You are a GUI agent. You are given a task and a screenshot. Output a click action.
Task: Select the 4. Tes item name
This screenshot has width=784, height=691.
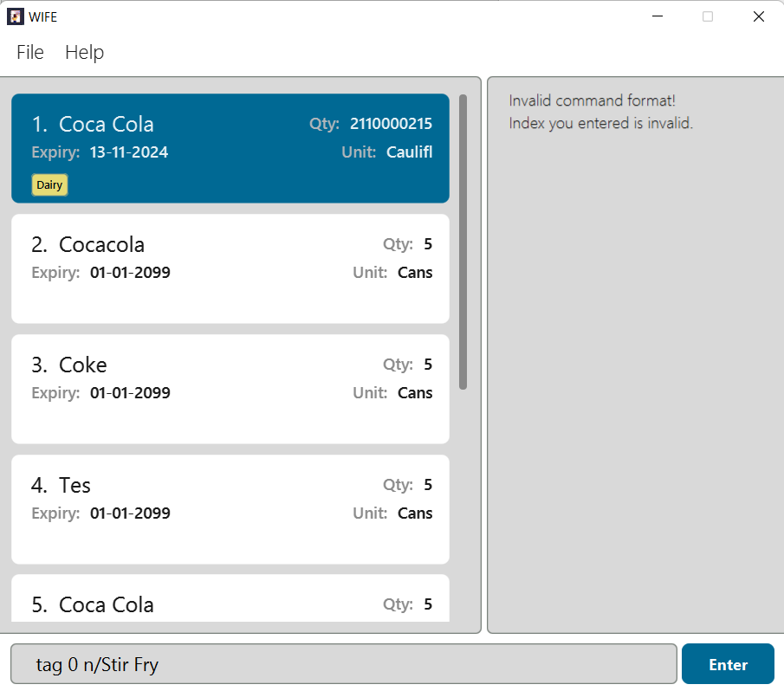(x=75, y=486)
